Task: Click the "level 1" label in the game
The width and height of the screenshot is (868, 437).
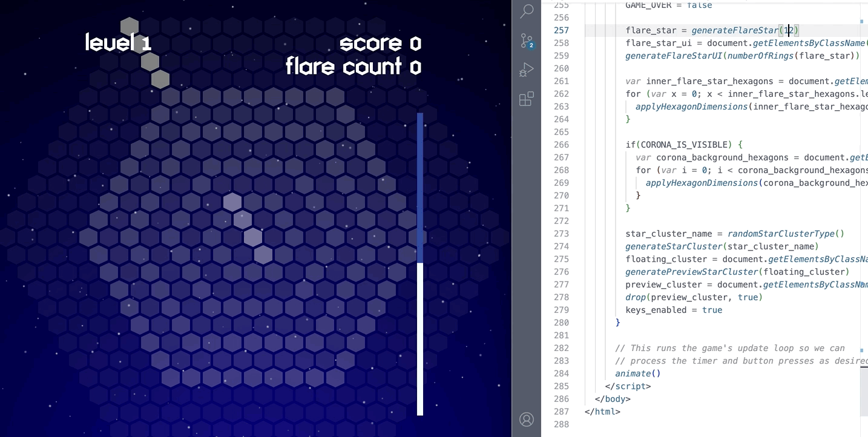Action: tap(118, 42)
